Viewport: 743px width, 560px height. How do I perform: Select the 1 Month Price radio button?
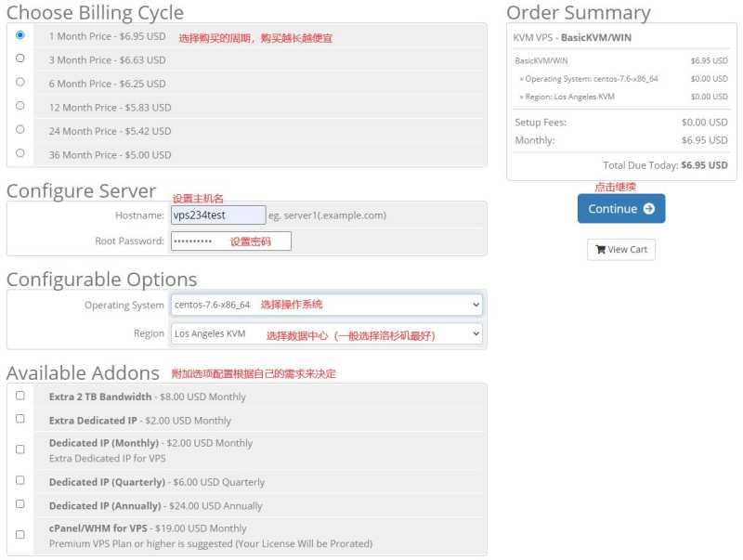pos(20,35)
